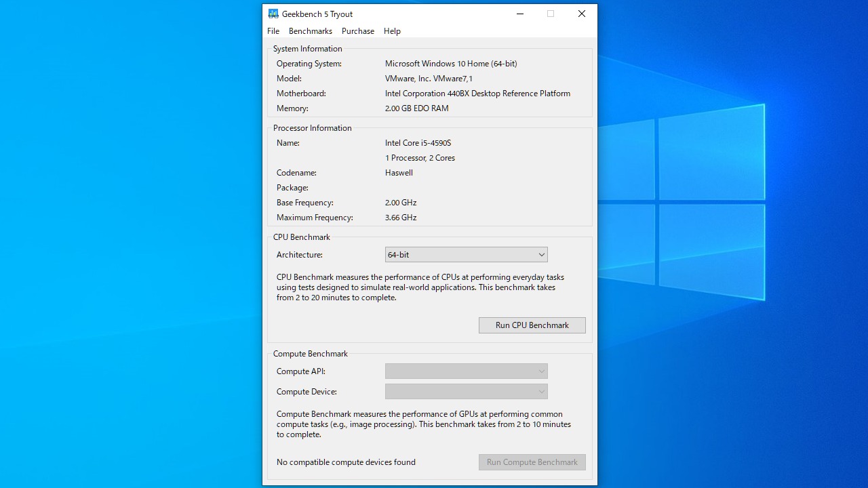Click 'Intel Corporation 440BX Desktop Reference Platform' text
This screenshot has width=868, height=488.
(477, 94)
